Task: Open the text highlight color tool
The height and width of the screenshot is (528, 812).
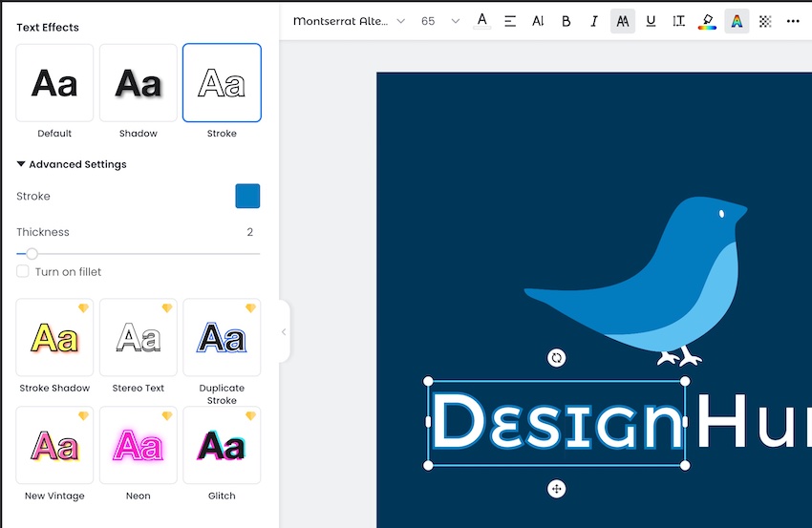Action: pyautogui.click(x=707, y=21)
